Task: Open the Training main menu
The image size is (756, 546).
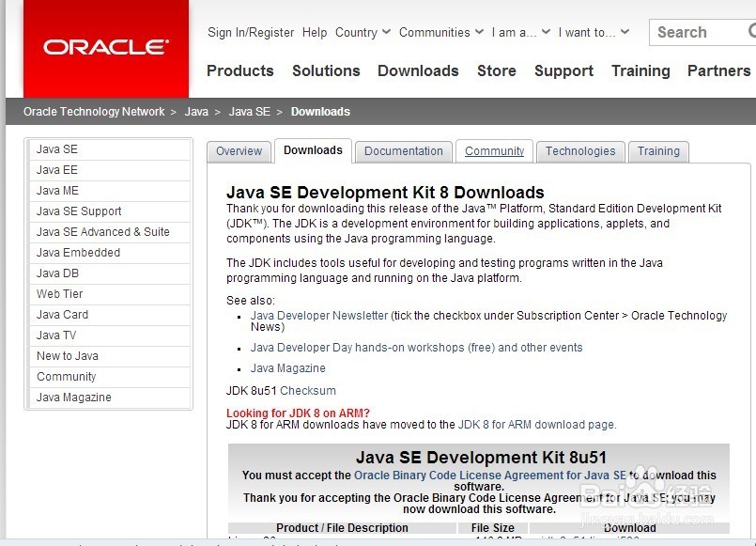Action: (x=640, y=70)
